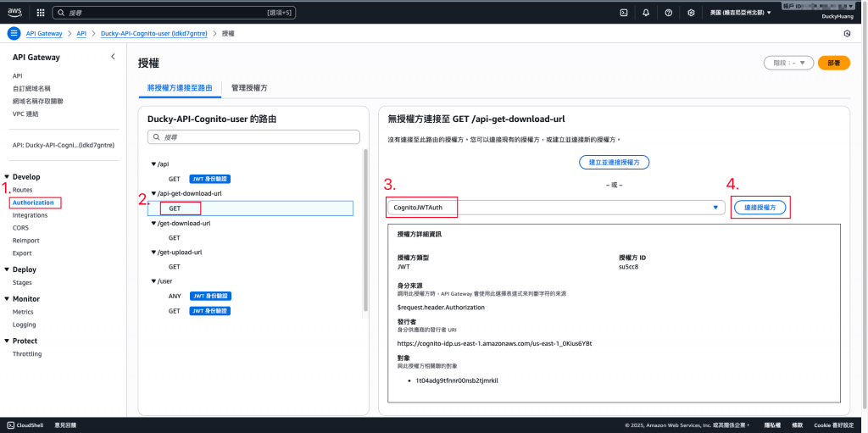
Task: Click the 建立並連接授權方 button
Action: click(x=614, y=162)
